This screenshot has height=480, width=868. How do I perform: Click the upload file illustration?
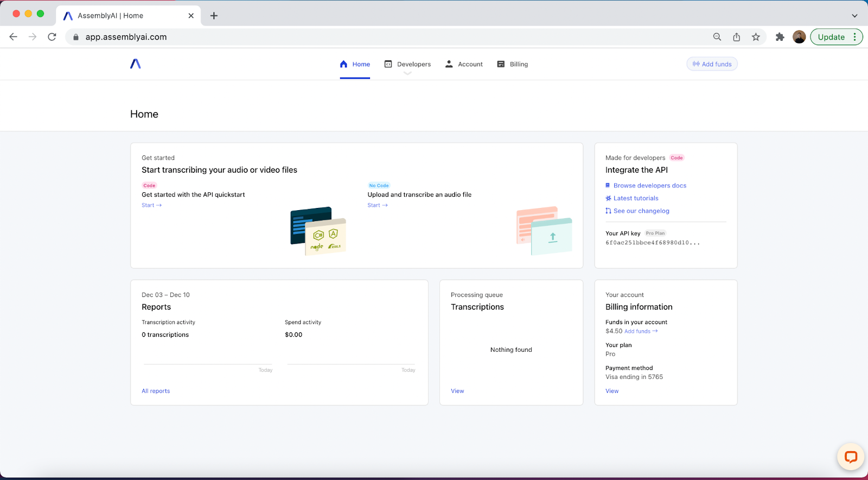point(544,231)
